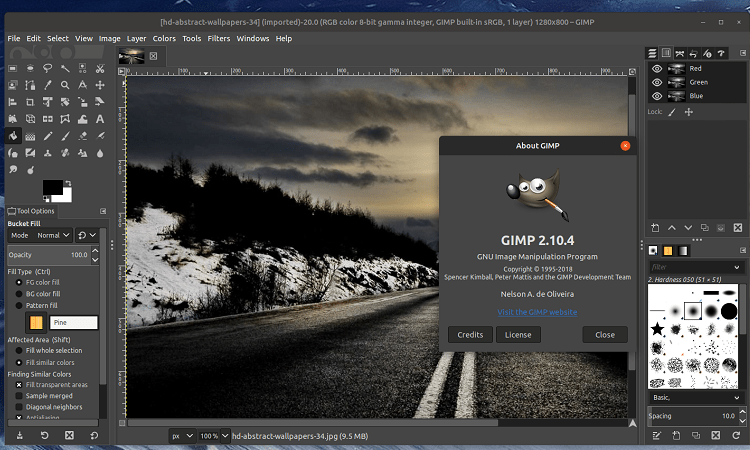Select the Free Select lasso tool
The image size is (750, 450).
click(47, 68)
